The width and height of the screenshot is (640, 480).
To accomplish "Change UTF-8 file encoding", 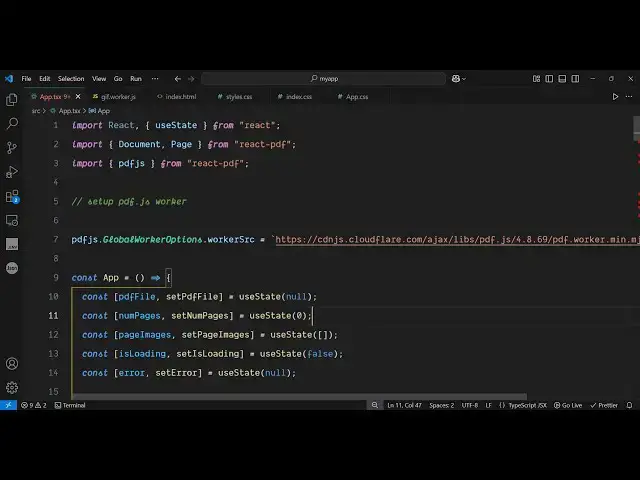I will pos(469,405).
